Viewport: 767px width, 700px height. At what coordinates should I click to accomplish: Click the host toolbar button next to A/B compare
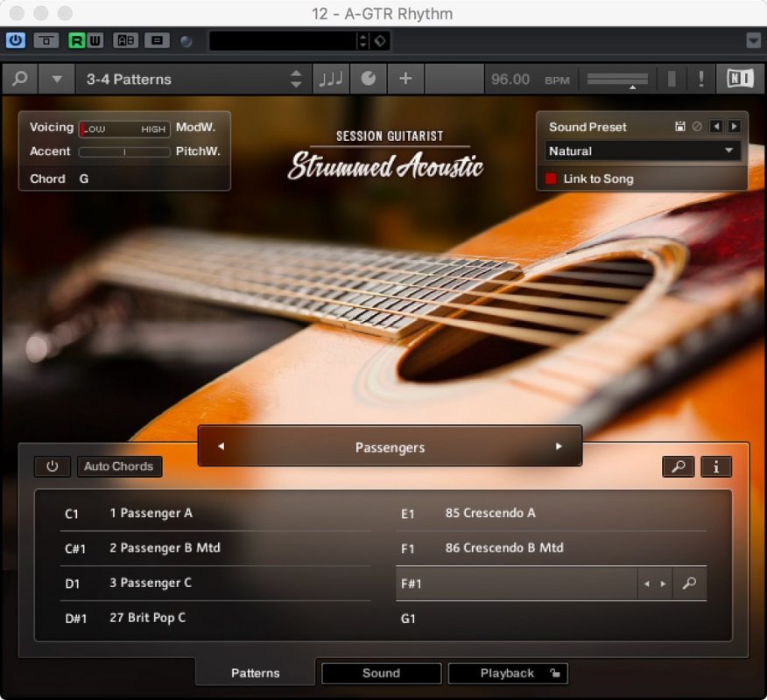(157, 40)
